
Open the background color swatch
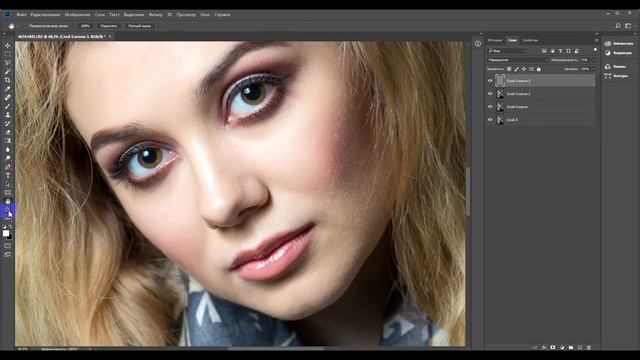(10, 237)
